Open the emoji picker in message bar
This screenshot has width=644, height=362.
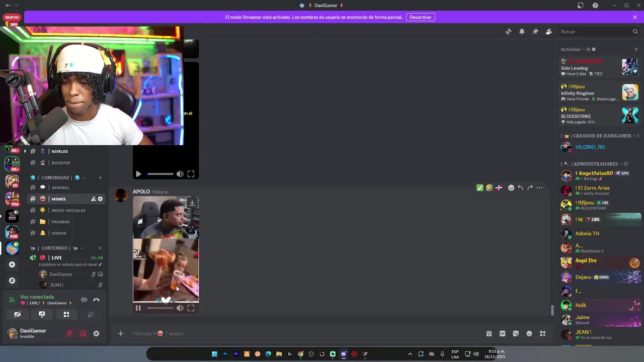coord(529,333)
